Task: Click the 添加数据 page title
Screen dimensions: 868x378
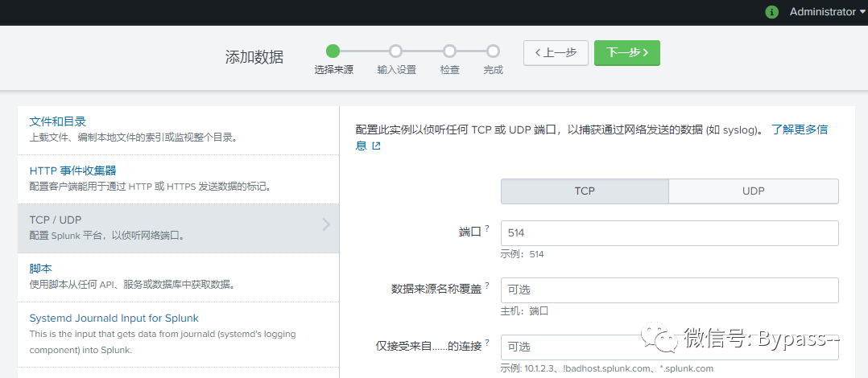Action: [254, 57]
